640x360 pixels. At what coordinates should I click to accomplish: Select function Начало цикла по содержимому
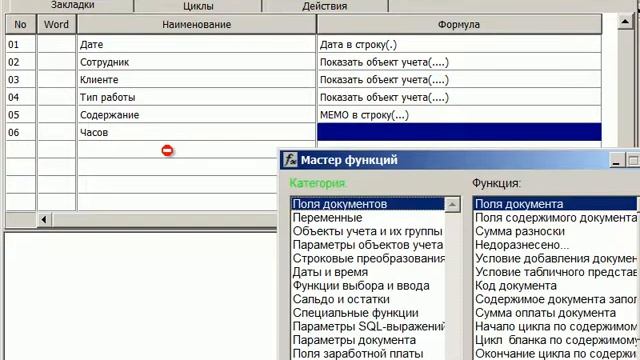point(556,326)
